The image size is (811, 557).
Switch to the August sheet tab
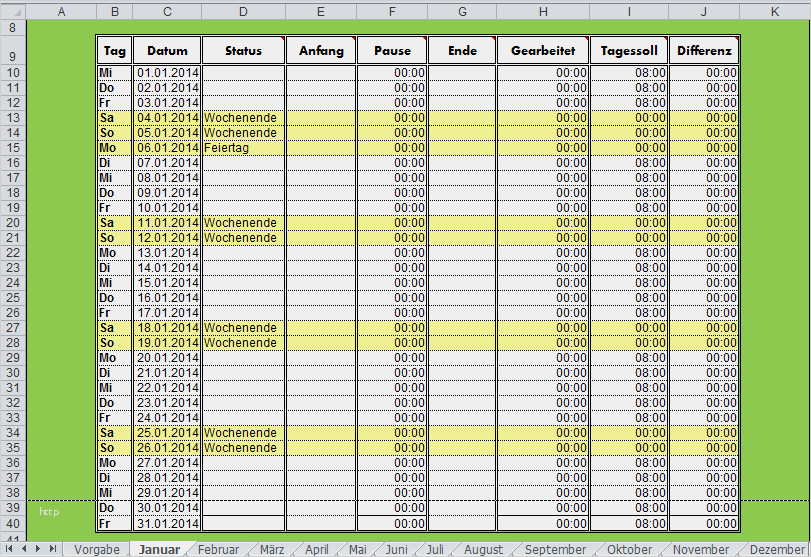[483, 549]
